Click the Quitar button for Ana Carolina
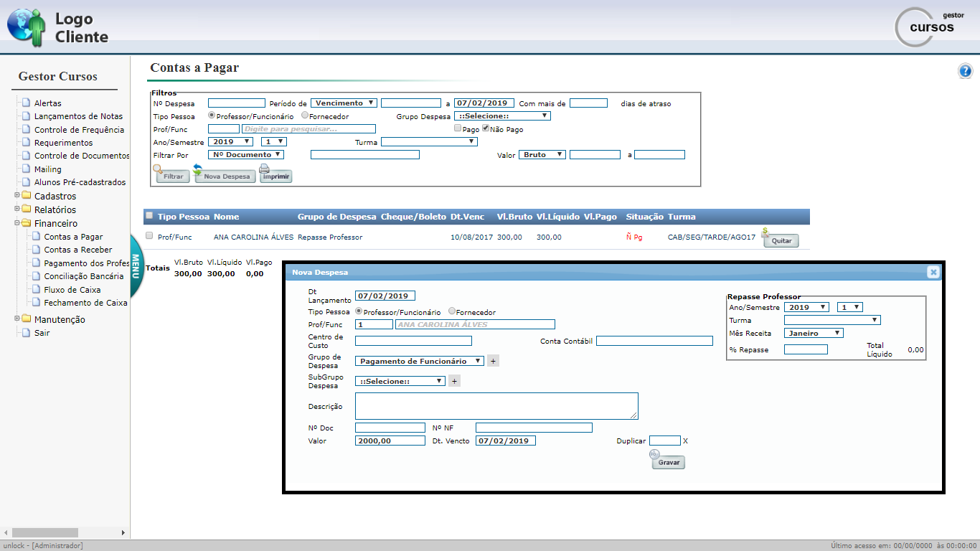The image size is (980, 551). coord(781,239)
